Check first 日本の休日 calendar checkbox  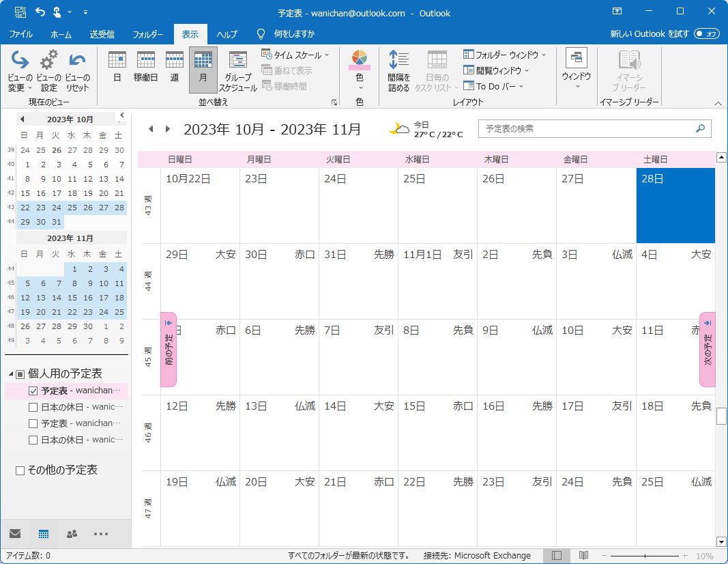[33, 407]
